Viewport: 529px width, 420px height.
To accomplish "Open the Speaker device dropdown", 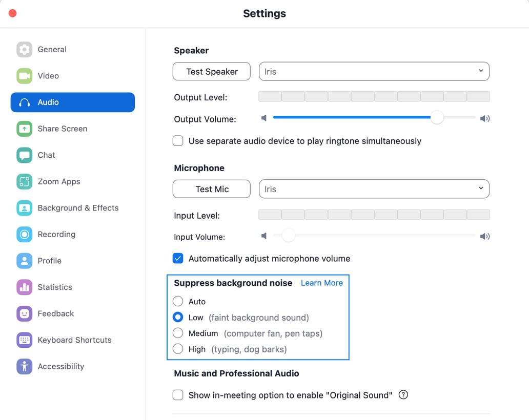I will [374, 71].
